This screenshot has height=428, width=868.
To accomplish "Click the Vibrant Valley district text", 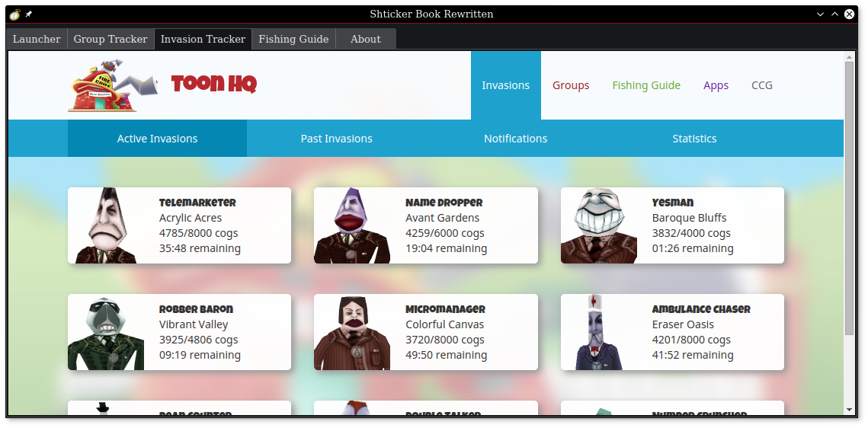I will click(x=194, y=324).
